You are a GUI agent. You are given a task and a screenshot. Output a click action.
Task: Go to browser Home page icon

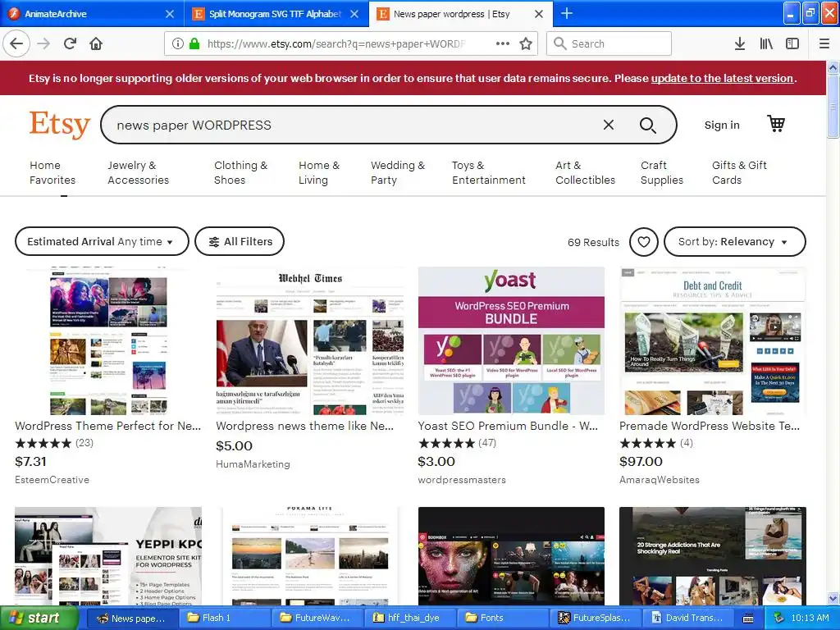96,44
